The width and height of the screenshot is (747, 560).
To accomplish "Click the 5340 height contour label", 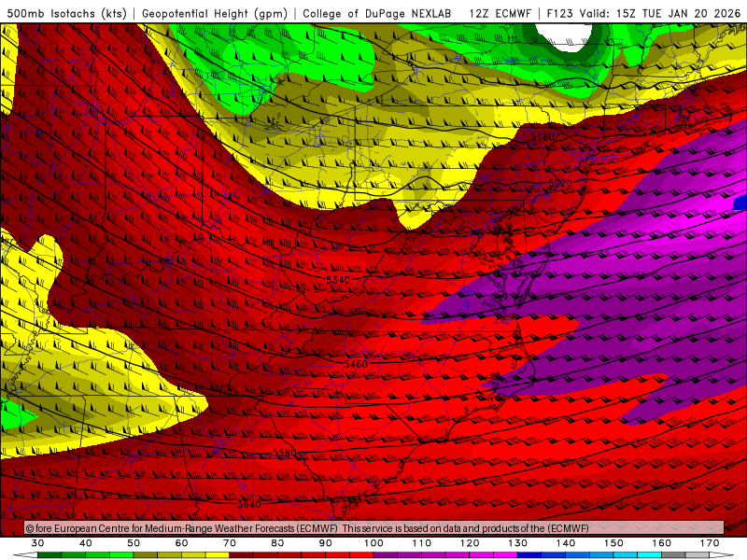I will click(338, 279).
